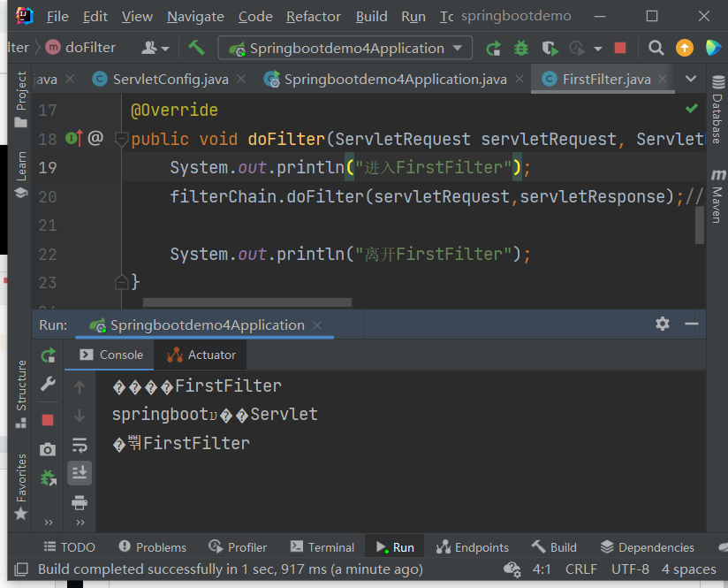728x588 pixels.
Task: Jump up the stack trace arrow
Action: [x=80, y=386]
